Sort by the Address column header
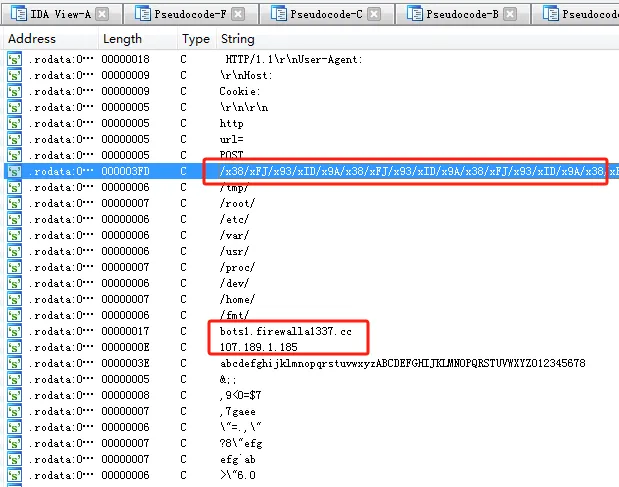 click(32, 38)
